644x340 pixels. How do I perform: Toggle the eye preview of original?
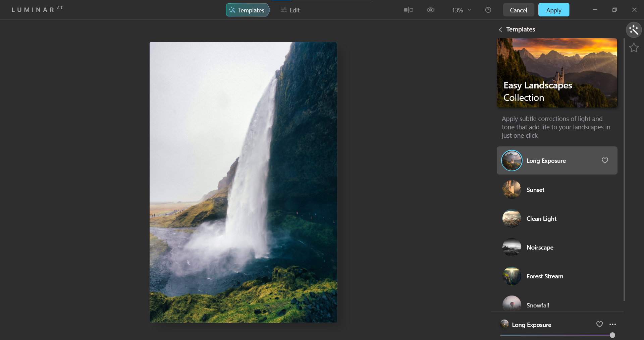431,10
